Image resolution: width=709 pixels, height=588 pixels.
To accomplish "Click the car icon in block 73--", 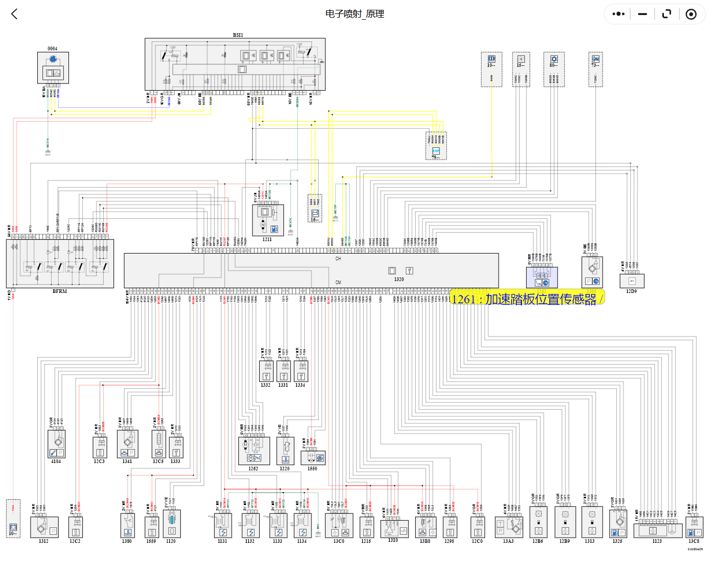I will [x=596, y=59].
